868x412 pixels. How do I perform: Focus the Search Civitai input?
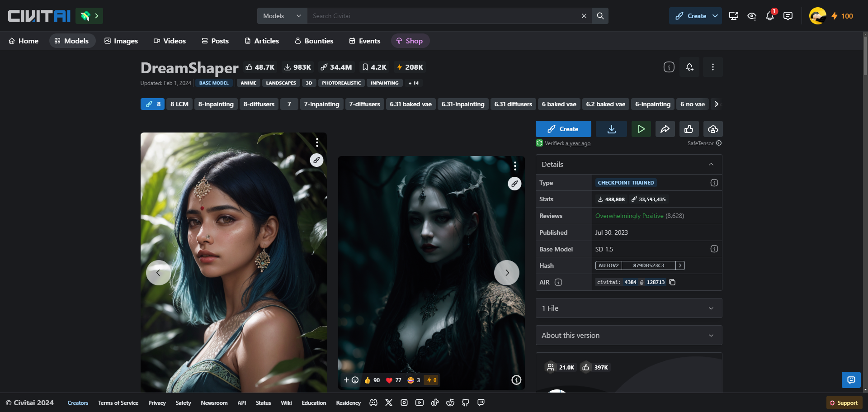[443, 16]
